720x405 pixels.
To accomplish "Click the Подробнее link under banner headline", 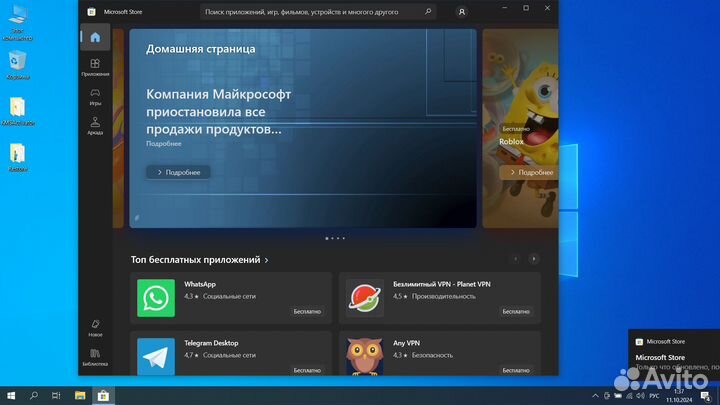I will point(163,144).
